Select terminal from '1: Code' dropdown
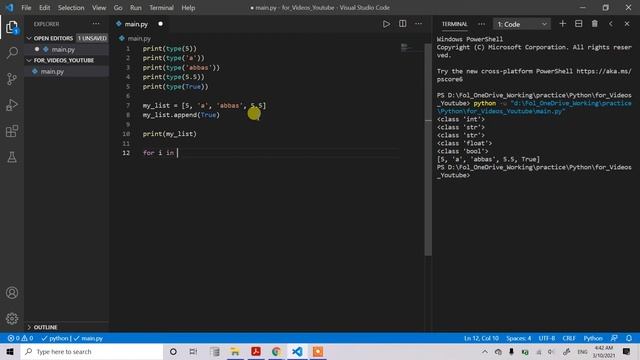Image resolution: width=640 pixels, height=360 pixels. (x=522, y=24)
